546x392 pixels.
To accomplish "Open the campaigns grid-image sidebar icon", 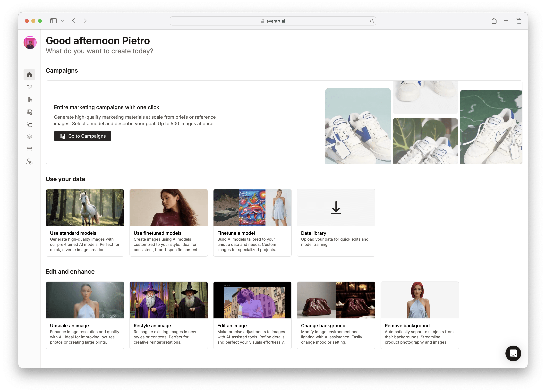I will point(29,112).
